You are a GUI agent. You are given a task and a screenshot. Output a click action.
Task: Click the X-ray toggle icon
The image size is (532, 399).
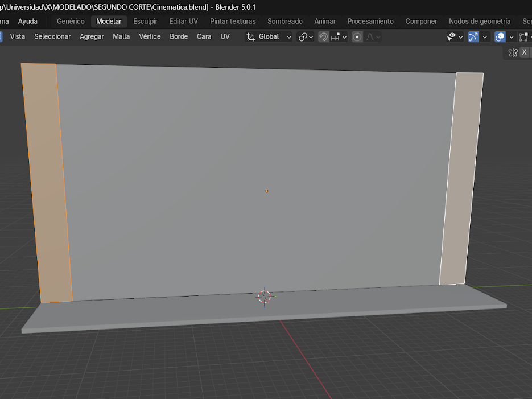[x=523, y=37]
